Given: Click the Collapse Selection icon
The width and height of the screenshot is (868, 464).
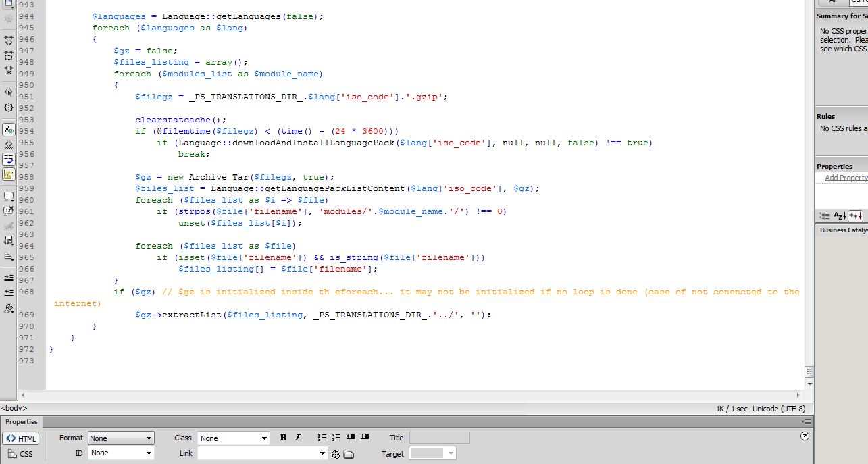Looking at the screenshot, I should pos(9,55).
